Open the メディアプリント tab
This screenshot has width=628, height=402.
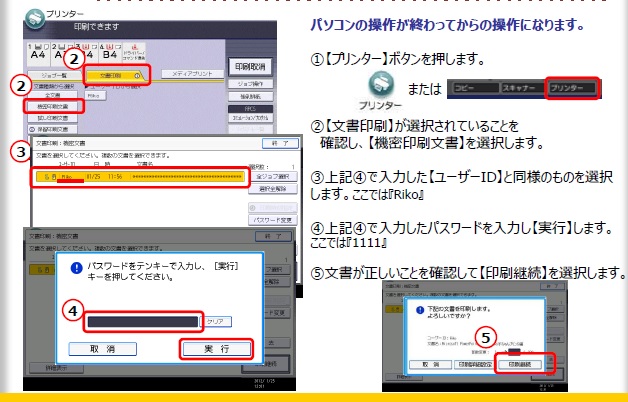coord(188,75)
